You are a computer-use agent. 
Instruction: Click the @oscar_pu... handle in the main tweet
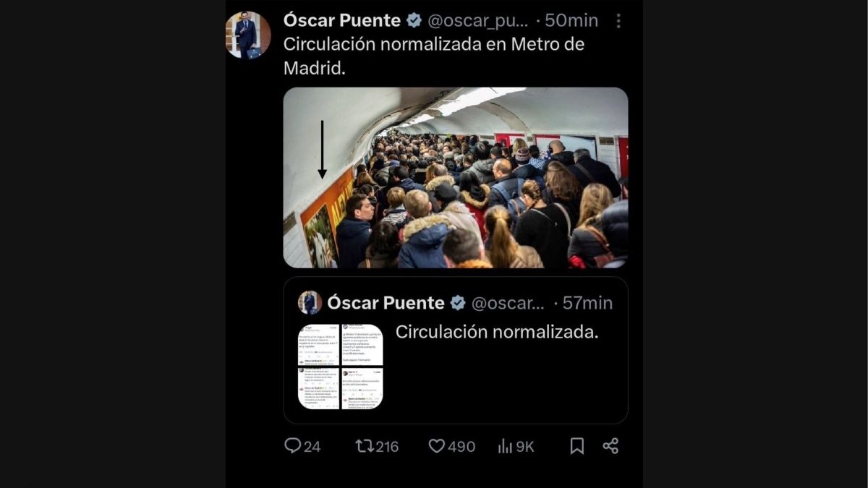click(x=478, y=21)
